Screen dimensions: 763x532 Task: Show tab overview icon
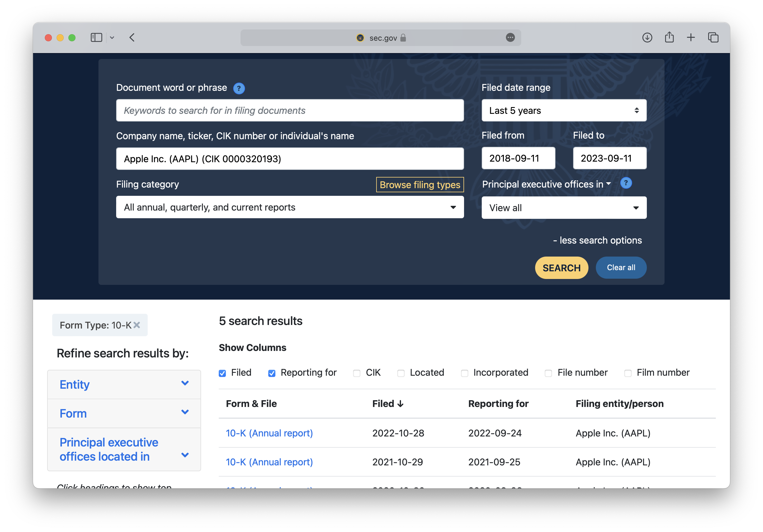click(713, 37)
